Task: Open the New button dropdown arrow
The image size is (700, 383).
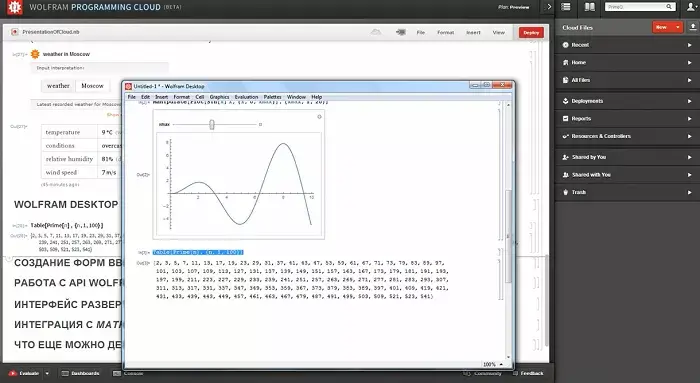Action: click(678, 27)
